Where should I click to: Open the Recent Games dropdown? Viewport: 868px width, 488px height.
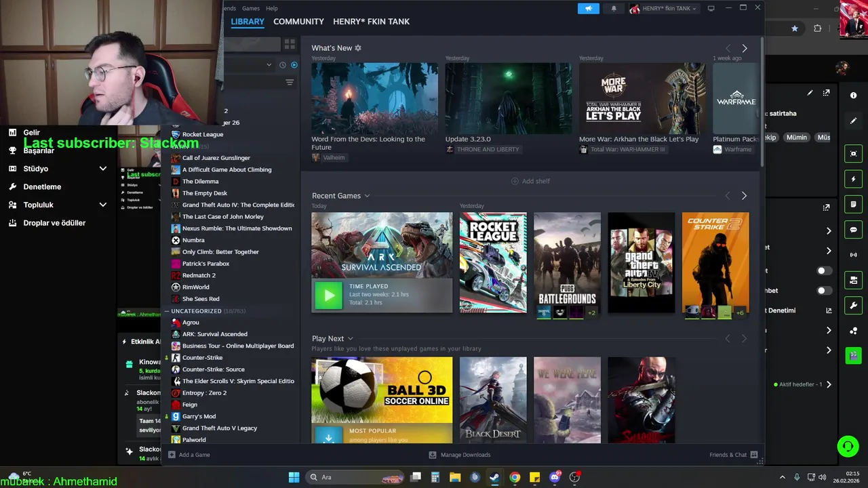(x=367, y=196)
